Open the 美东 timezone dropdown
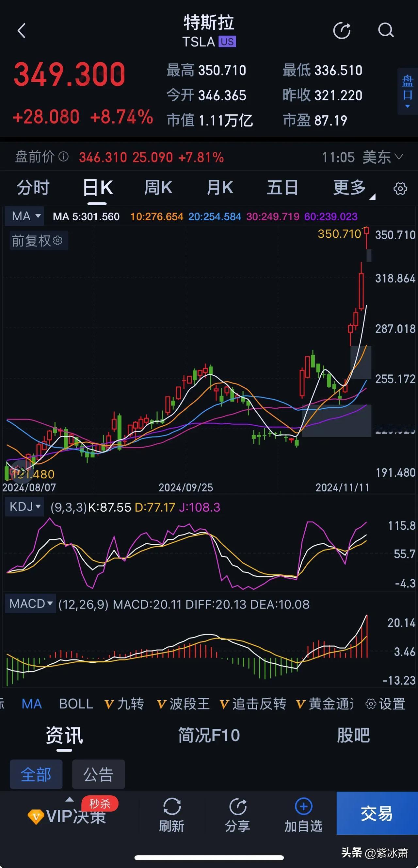This screenshot has width=418, height=868. tap(383, 157)
